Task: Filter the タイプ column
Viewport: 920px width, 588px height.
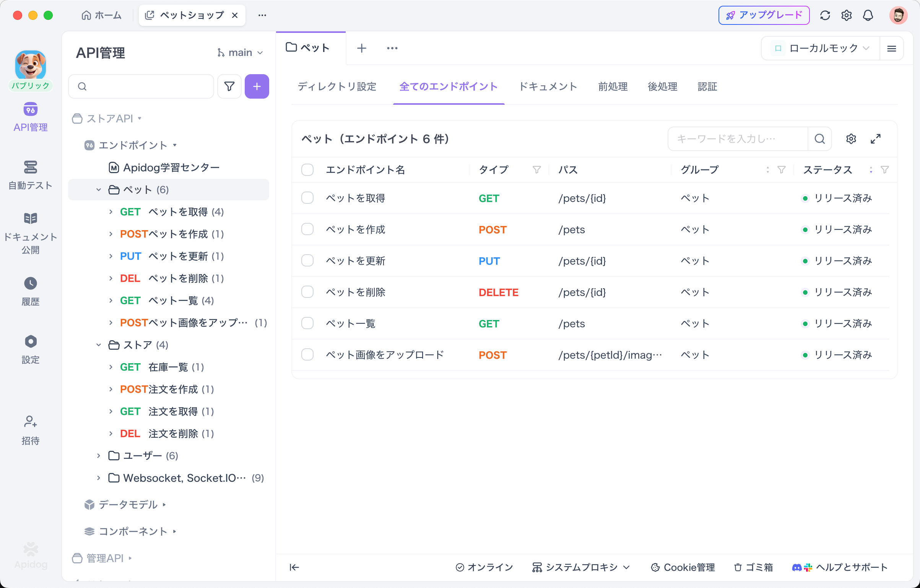Action: click(537, 170)
